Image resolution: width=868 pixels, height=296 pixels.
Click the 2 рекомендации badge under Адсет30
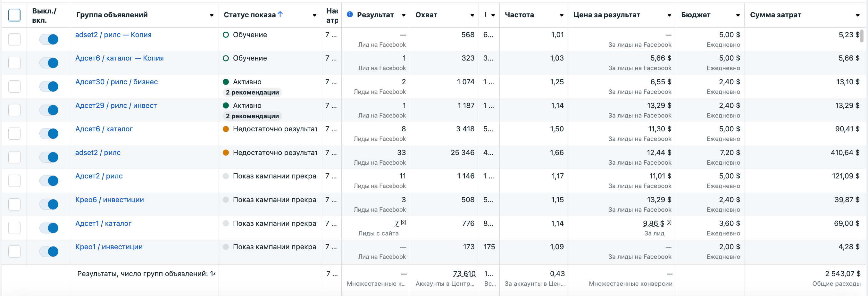tap(252, 92)
